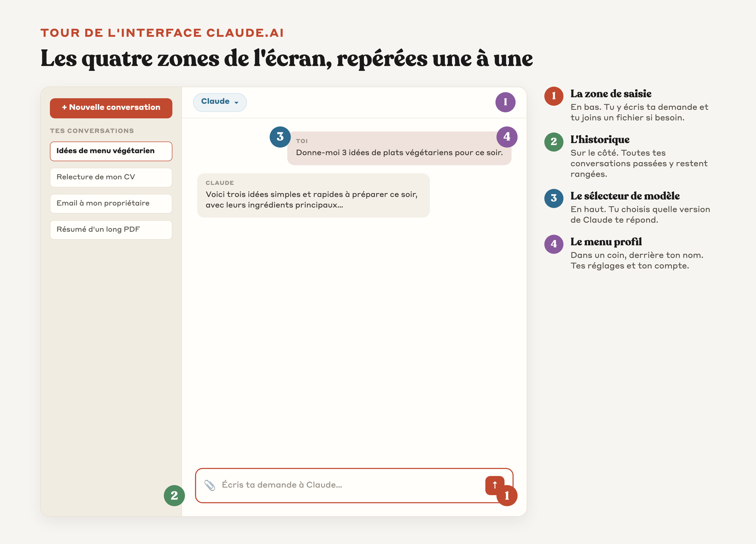Open the profile avatar menu
756x544 pixels.
[x=505, y=102]
